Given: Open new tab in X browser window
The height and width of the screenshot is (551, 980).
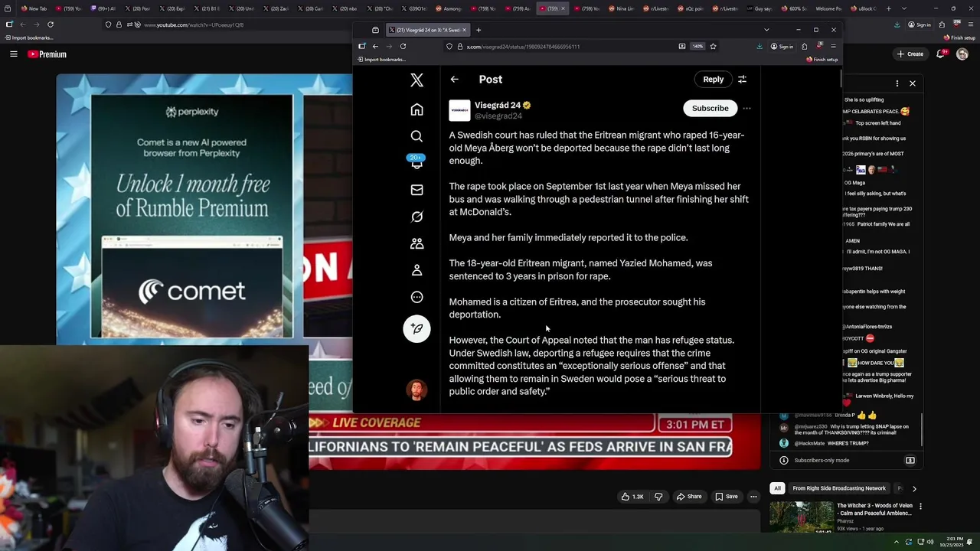Looking at the screenshot, I should (x=479, y=30).
